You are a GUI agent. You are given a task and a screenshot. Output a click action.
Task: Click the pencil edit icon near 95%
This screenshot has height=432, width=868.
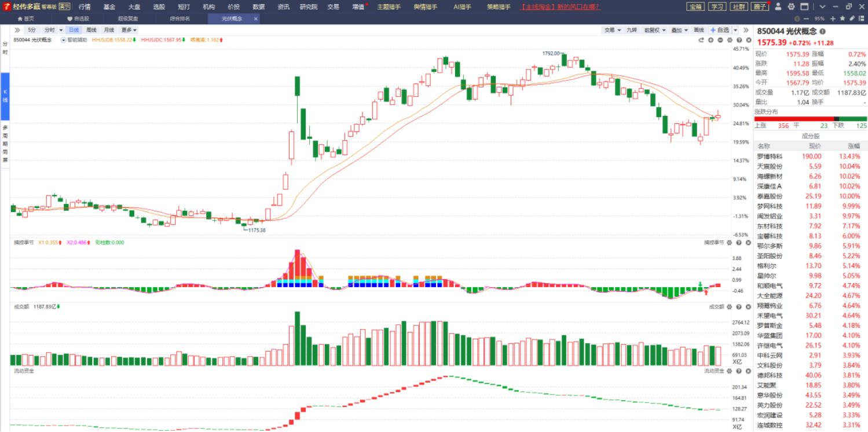click(852, 19)
